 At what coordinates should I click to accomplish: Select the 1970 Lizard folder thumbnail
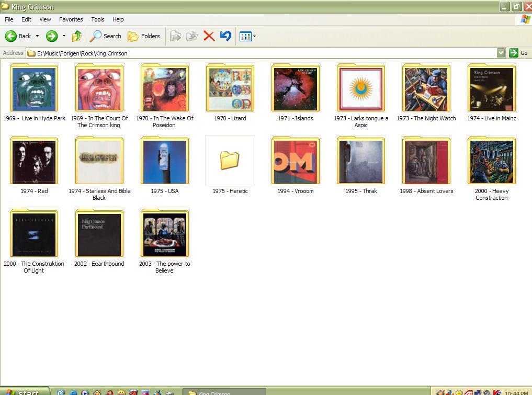click(x=230, y=87)
